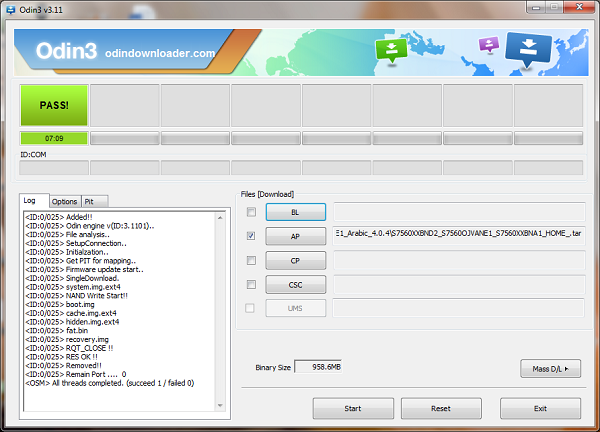Click the CP file path field
The image size is (600, 432).
point(459,260)
